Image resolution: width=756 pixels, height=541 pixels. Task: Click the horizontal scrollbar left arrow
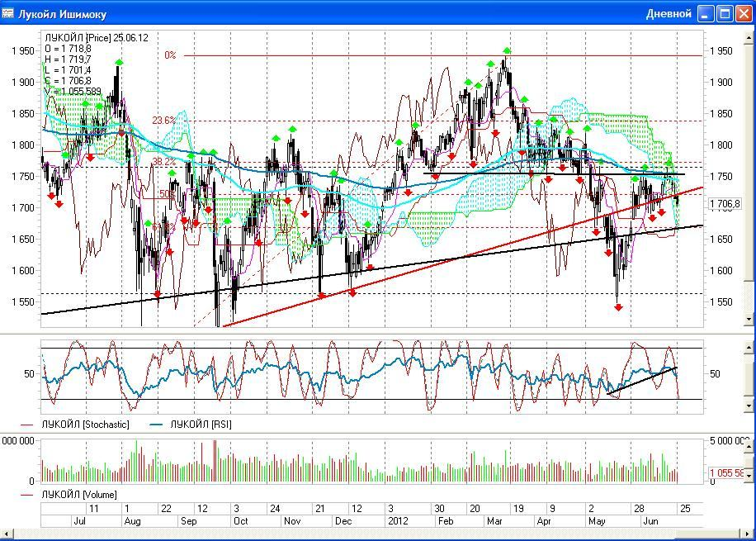point(7,534)
